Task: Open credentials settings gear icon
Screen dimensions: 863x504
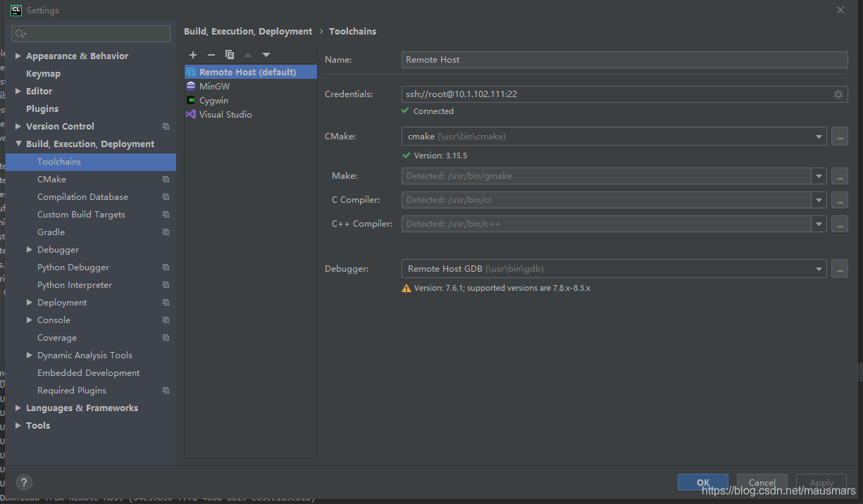Action: tap(838, 94)
